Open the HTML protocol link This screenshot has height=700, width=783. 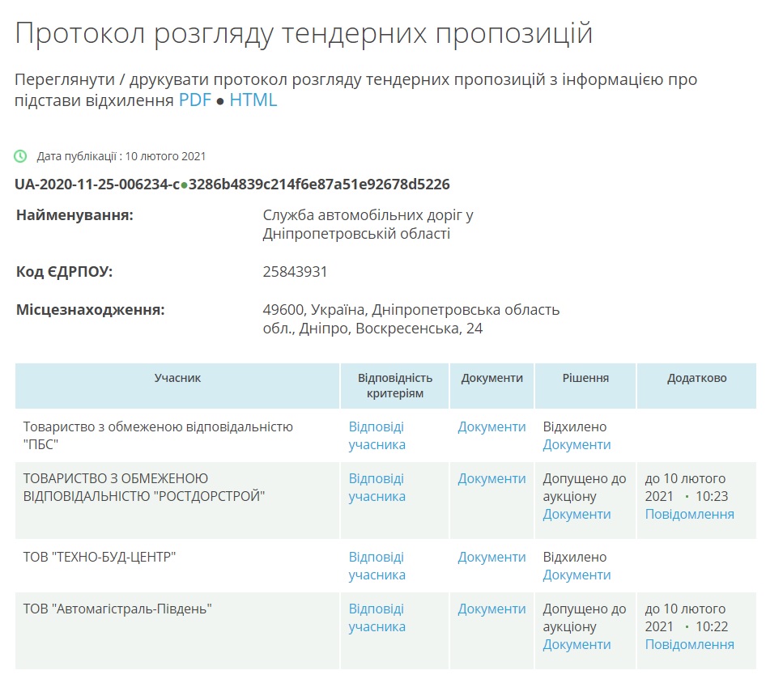coord(253,100)
